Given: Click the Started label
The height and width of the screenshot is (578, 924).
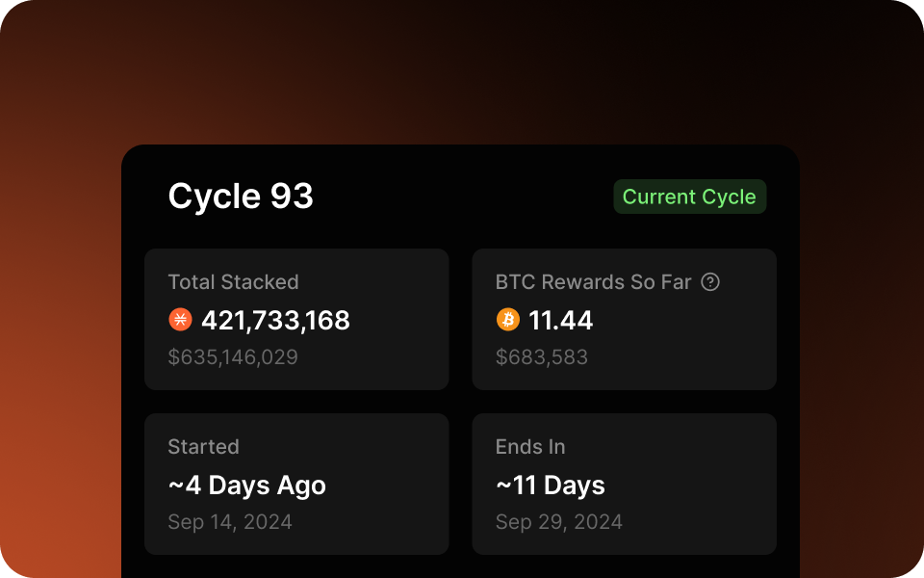Looking at the screenshot, I should pos(203,446).
